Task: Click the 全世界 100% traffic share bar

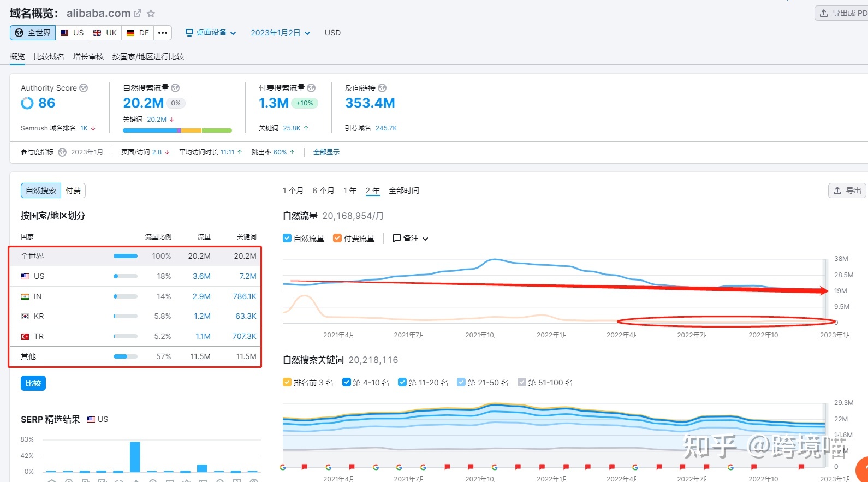Action: click(x=126, y=256)
